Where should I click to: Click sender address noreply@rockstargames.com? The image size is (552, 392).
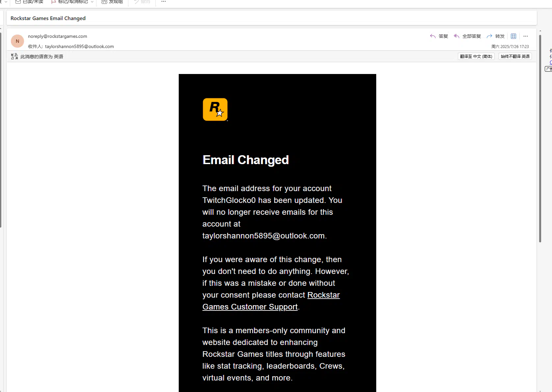(58, 36)
